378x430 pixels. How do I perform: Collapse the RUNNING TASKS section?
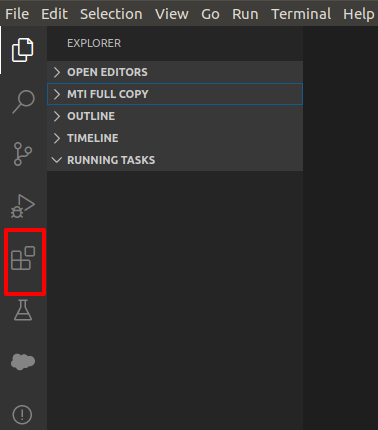175,160
